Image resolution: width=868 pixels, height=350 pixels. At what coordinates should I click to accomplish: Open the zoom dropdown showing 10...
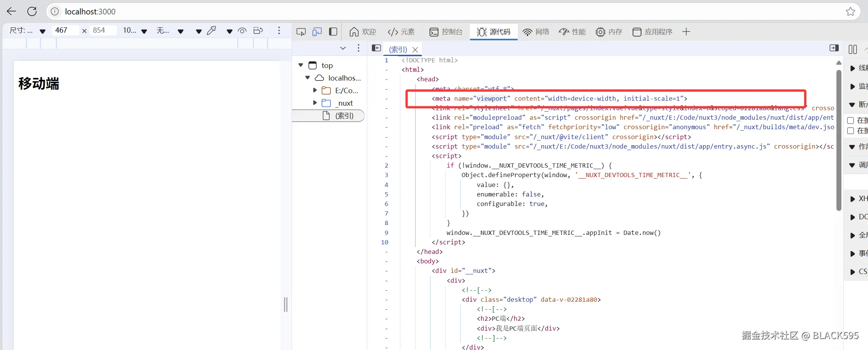click(x=135, y=30)
